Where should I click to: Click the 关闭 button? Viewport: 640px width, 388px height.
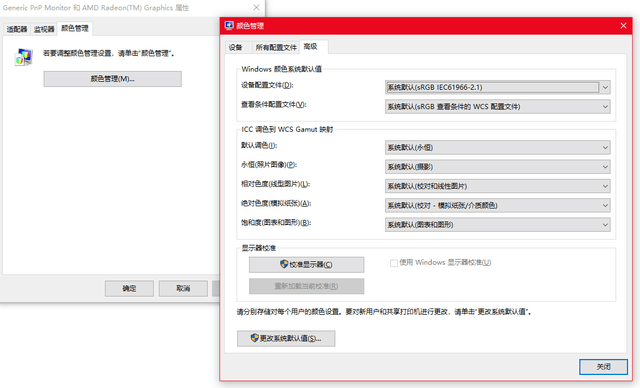coord(603,367)
